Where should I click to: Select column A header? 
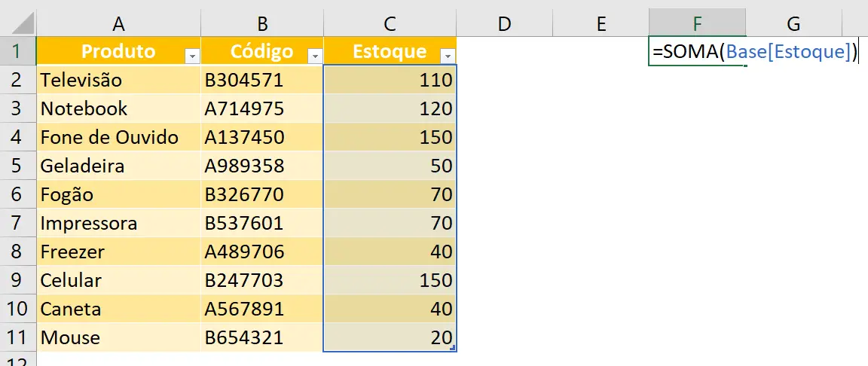tap(118, 24)
